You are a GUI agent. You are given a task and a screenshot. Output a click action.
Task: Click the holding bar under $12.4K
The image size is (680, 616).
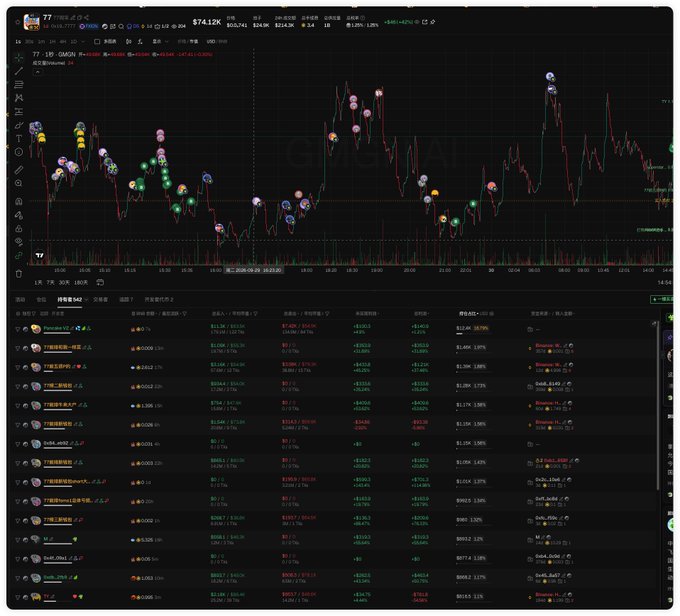472,334
